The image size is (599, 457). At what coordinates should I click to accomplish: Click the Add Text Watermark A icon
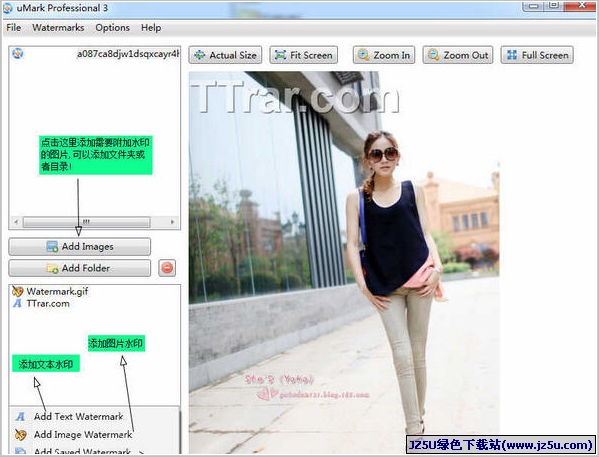[20, 416]
